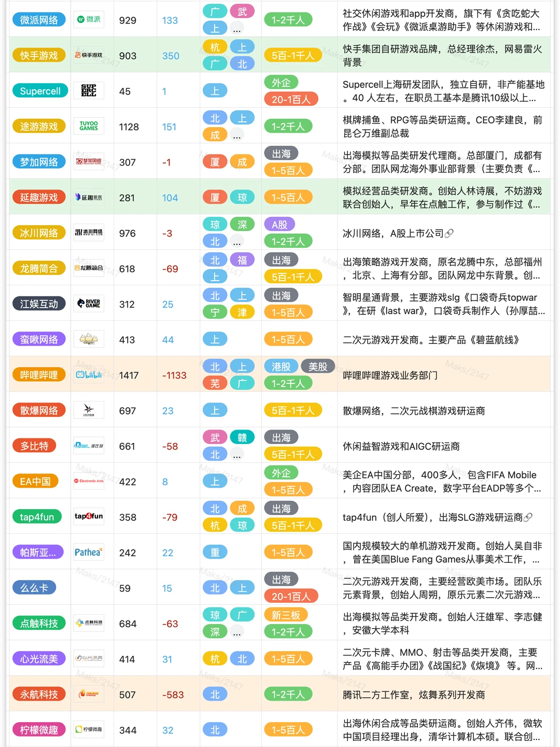Select the 微派网络 company tag
The width and height of the screenshot is (560, 747).
[39, 20]
